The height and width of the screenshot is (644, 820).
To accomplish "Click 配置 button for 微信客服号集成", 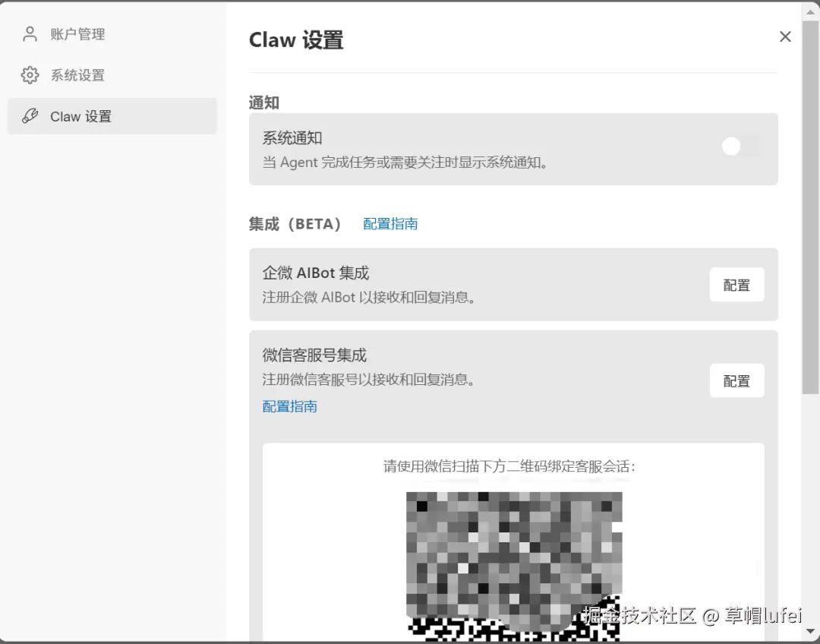I will pos(736,380).
